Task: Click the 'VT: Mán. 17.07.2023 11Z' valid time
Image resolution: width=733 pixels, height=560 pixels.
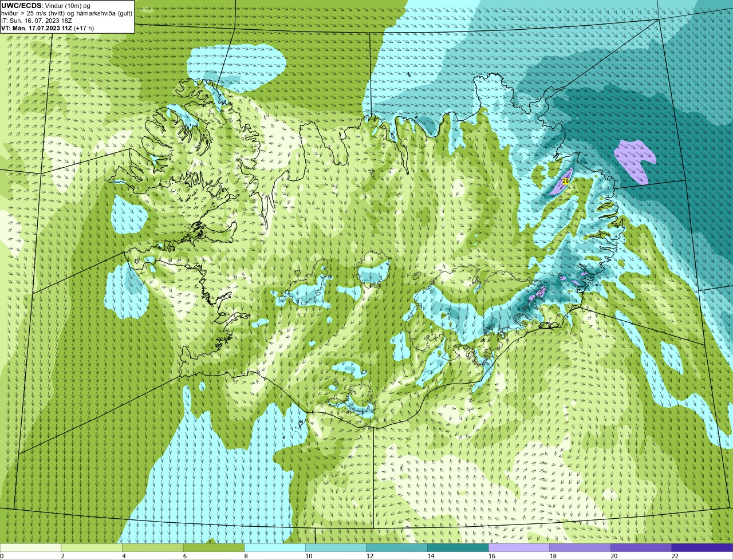Action: pos(37,28)
